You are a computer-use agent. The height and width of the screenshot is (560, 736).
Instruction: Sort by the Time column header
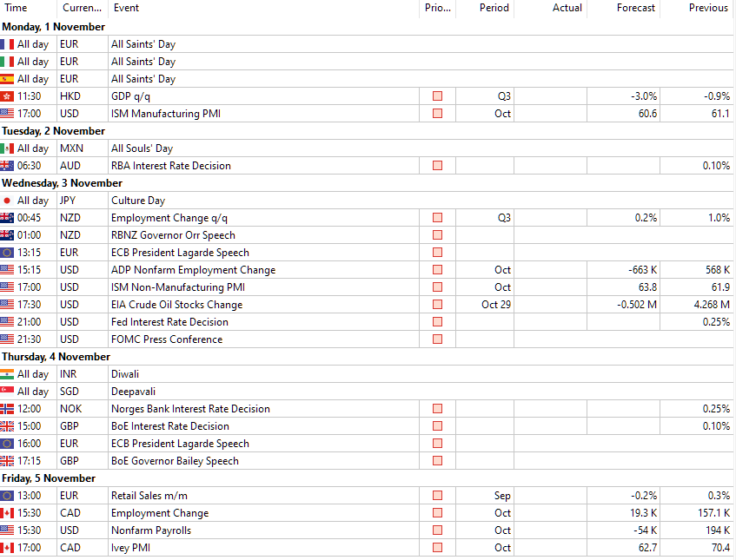(28, 8)
